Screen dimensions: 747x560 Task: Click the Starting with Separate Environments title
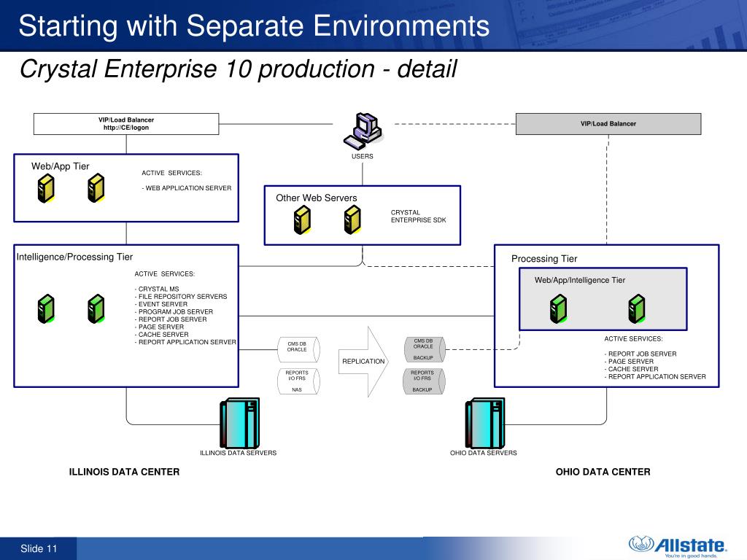pos(254,26)
